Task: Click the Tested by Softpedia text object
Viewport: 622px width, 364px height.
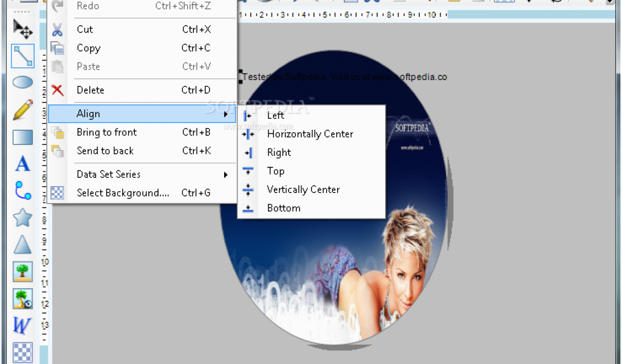Action: point(344,77)
